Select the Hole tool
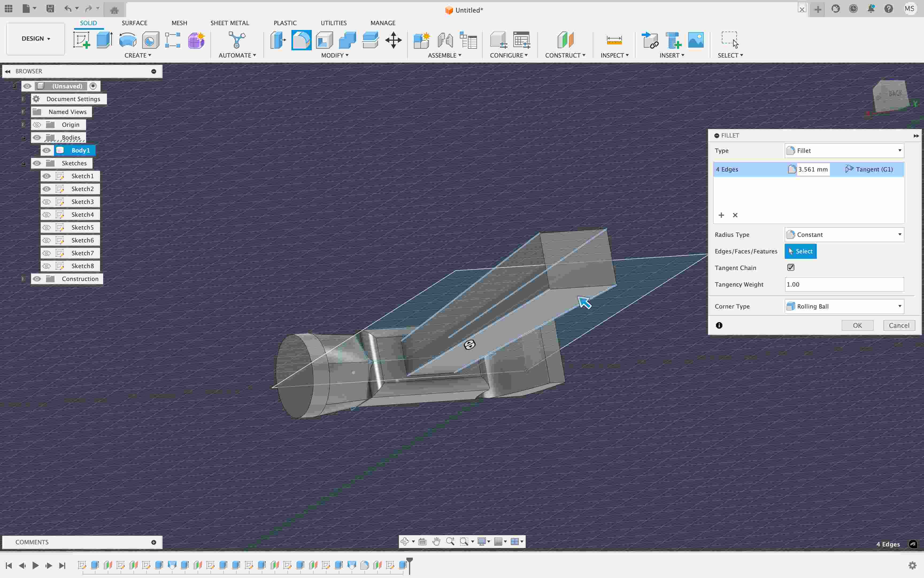The height and width of the screenshot is (578, 924). [151, 40]
